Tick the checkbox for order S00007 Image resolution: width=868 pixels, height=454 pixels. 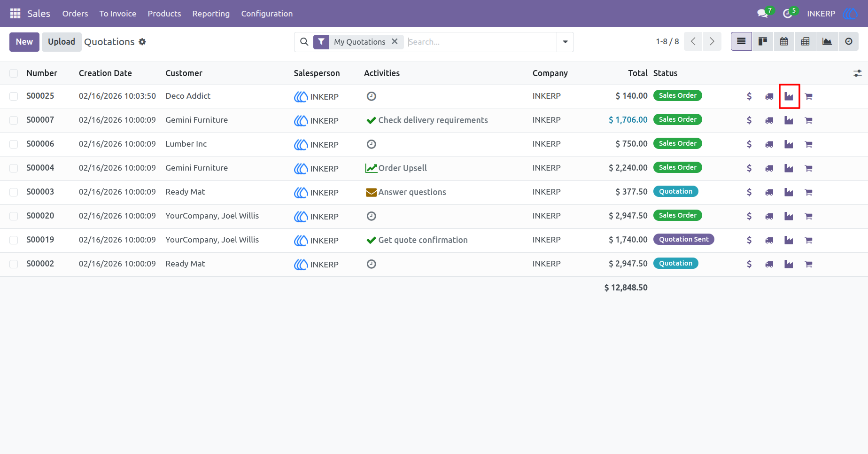pyautogui.click(x=14, y=120)
